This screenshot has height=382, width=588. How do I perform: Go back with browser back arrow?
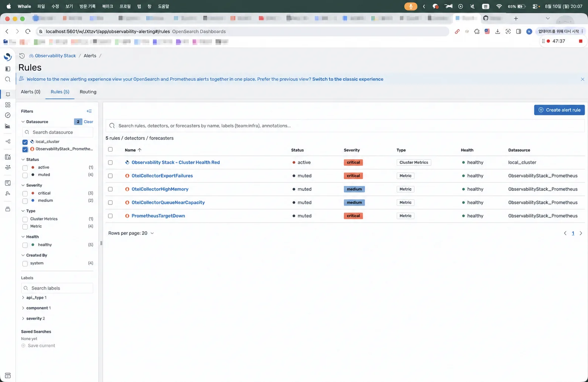(x=7, y=31)
